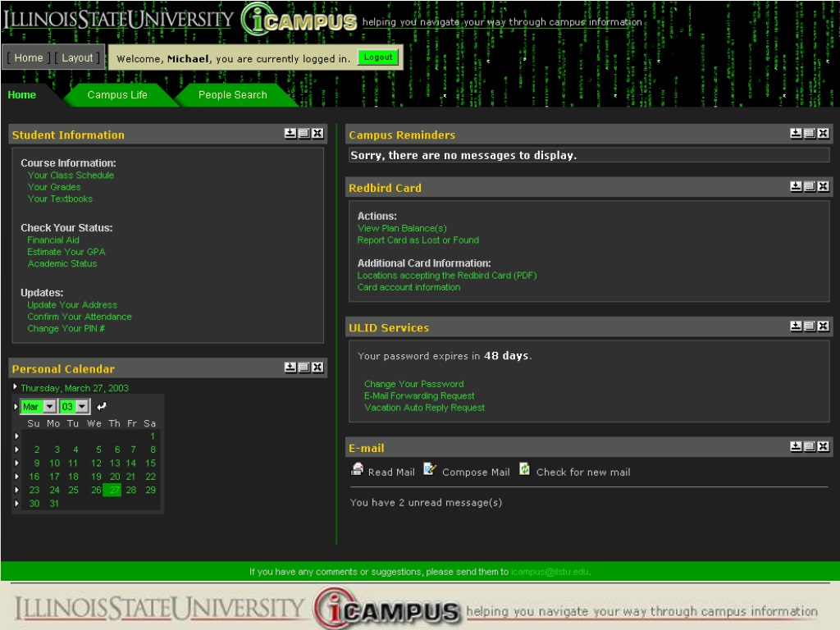Expand the week row starting with 23
The image size is (840, 630).
point(16,490)
